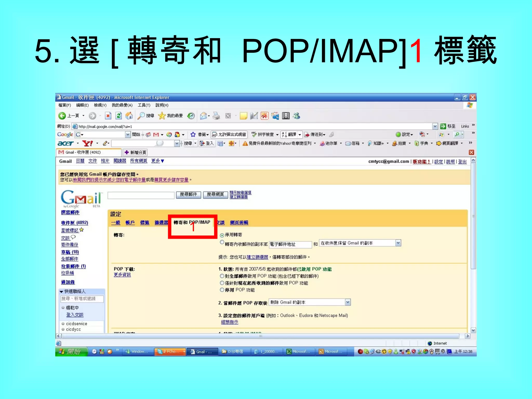Open the 草稿 (18) drafts link
The height and width of the screenshot is (399, 532).
(70, 252)
